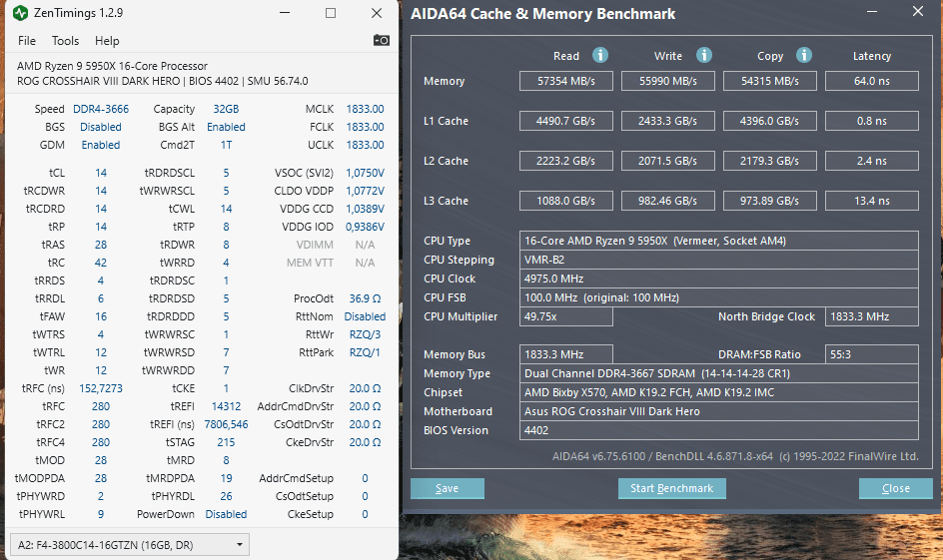
Task: Click the ClkDrvStr value 20.0 Ω
Action: [365, 388]
